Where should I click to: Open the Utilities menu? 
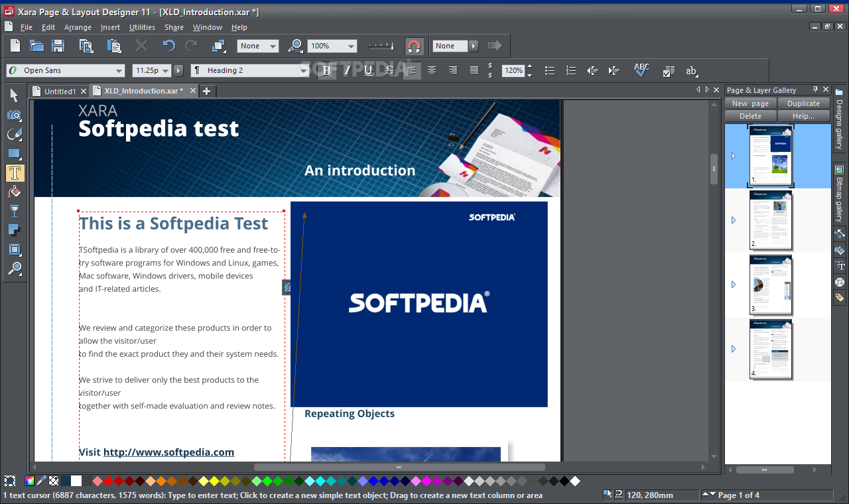pyautogui.click(x=142, y=27)
